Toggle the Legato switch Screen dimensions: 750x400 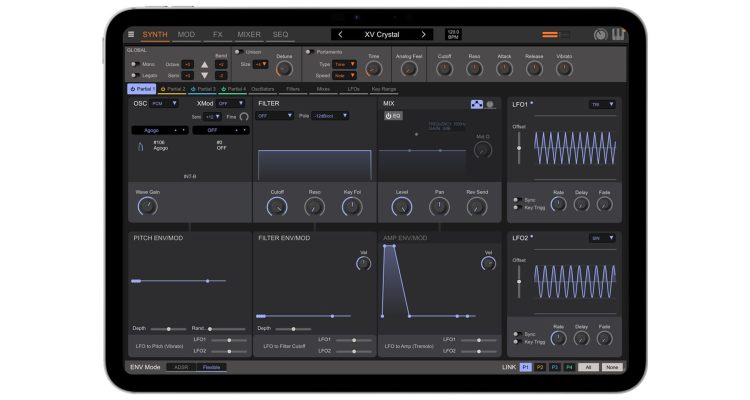tap(135, 75)
